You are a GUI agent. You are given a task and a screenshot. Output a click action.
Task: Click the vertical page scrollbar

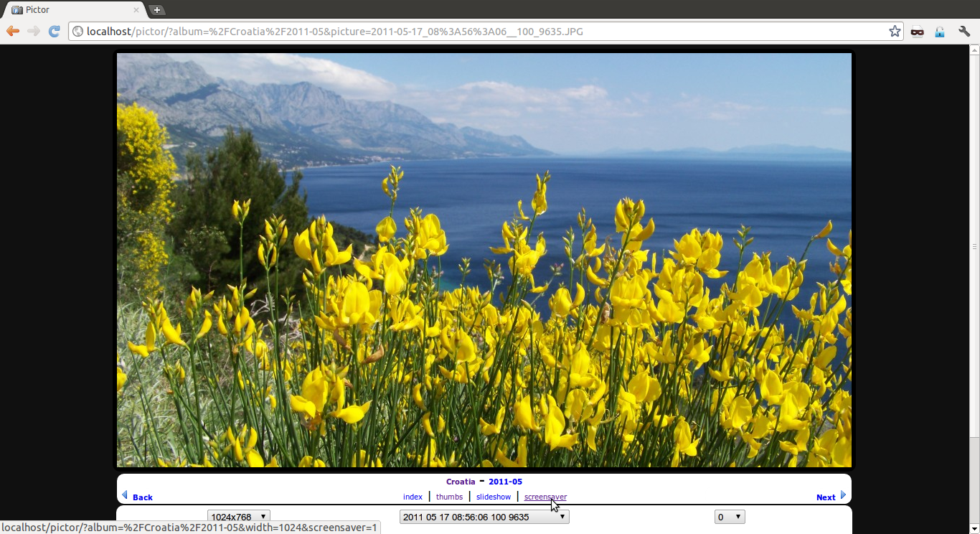pos(974,246)
